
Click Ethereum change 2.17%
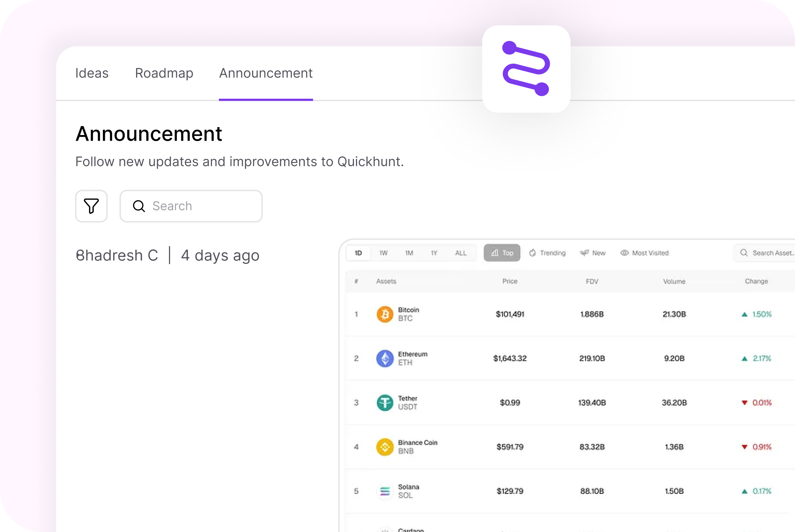click(762, 358)
